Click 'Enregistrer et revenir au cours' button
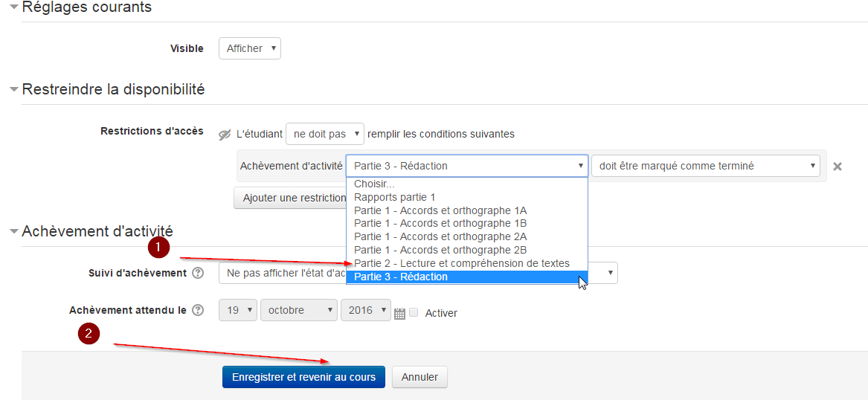 [x=303, y=377]
